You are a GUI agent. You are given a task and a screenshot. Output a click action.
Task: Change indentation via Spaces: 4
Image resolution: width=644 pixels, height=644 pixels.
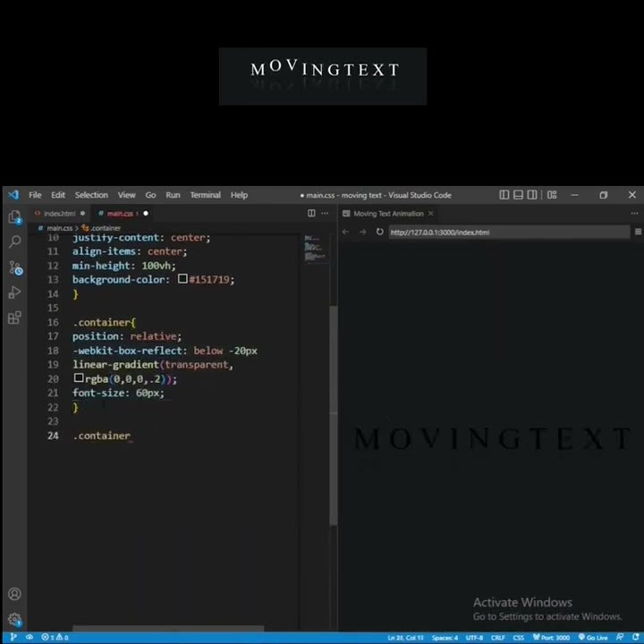pyautogui.click(x=445, y=638)
